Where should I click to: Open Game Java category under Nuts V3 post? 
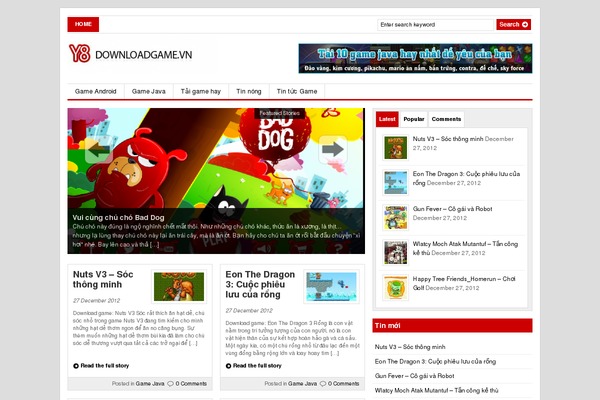point(150,384)
